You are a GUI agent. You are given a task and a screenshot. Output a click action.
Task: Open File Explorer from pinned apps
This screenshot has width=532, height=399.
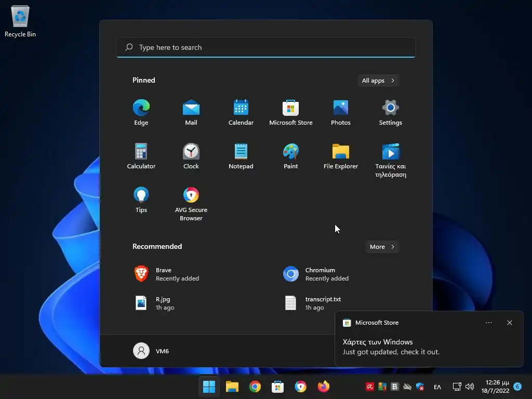tap(341, 156)
